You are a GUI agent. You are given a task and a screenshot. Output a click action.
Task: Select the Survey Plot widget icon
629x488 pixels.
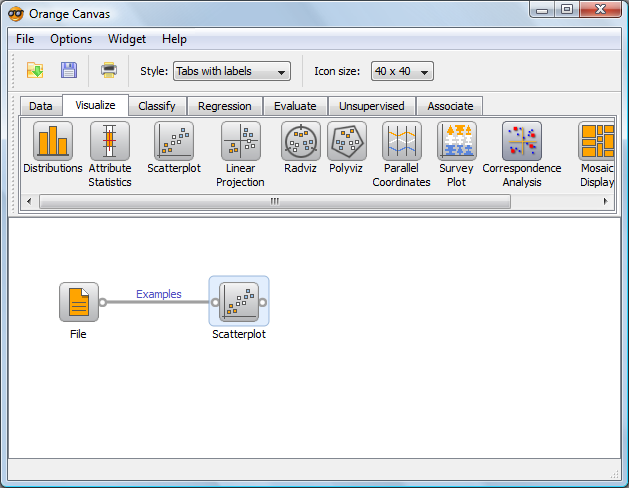457,142
